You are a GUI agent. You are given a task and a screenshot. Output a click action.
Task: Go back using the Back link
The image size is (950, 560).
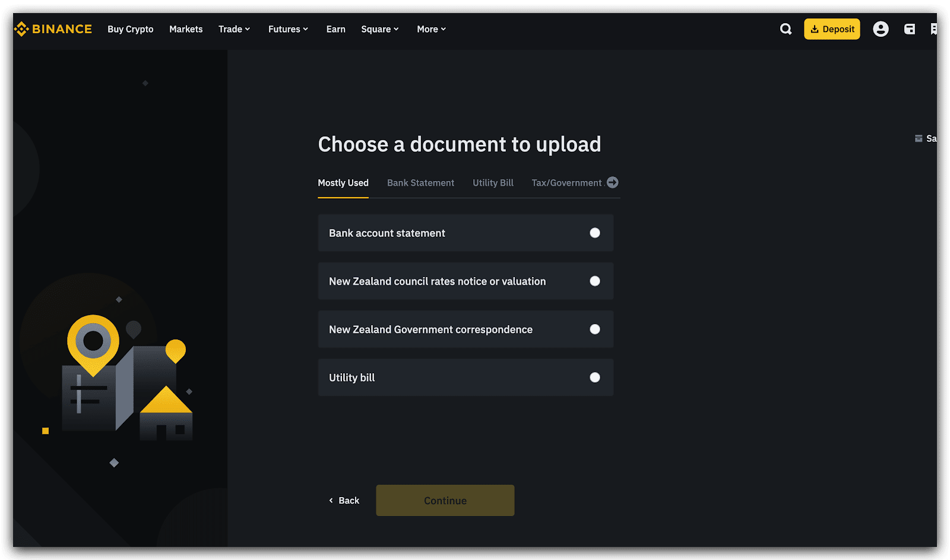click(x=344, y=501)
